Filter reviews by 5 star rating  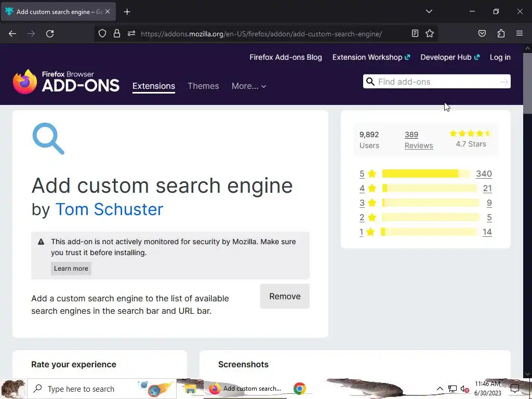point(368,174)
